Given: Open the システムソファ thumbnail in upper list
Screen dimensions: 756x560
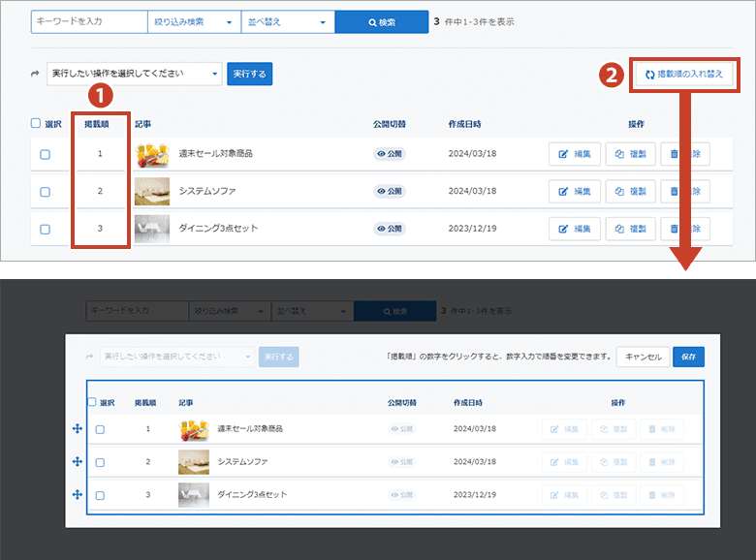Looking at the screenshot, I should pyautogui.click(x=152, y=192).
